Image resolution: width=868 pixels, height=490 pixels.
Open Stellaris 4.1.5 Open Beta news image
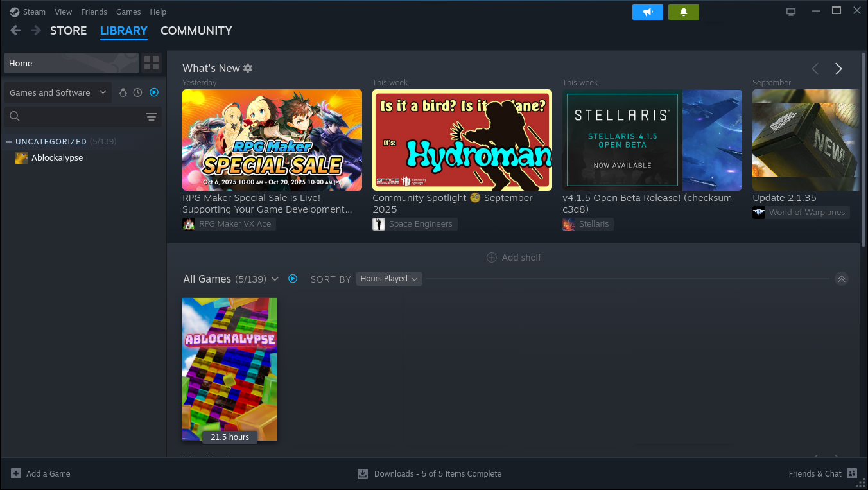(652, 140)
